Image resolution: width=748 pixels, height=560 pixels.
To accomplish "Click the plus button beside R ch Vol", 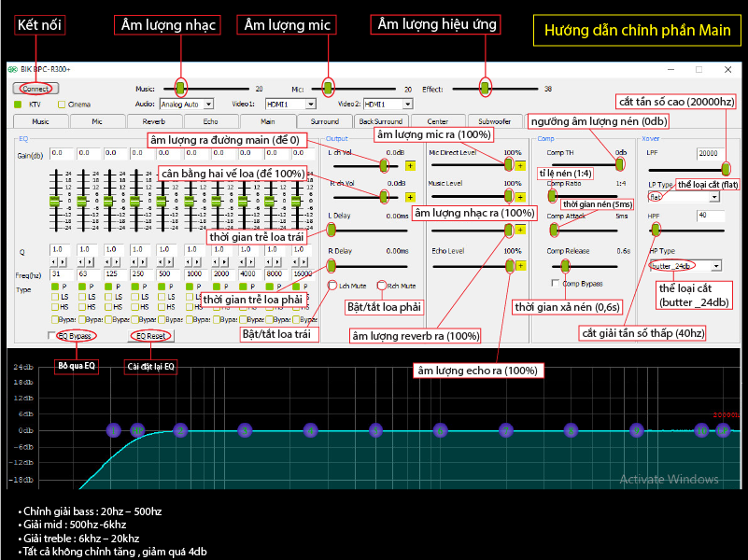I will point(410,197).
